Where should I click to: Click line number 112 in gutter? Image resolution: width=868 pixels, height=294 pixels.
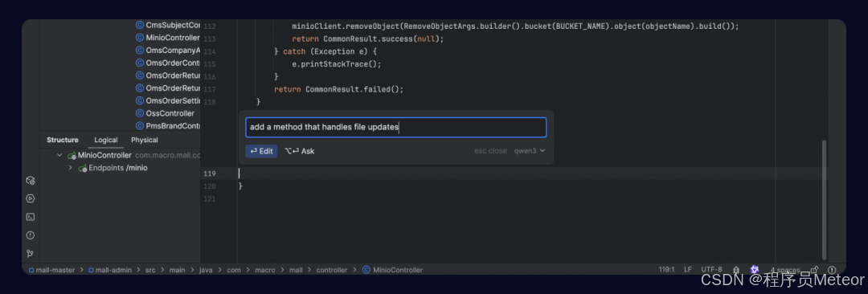tap(210, 27)
